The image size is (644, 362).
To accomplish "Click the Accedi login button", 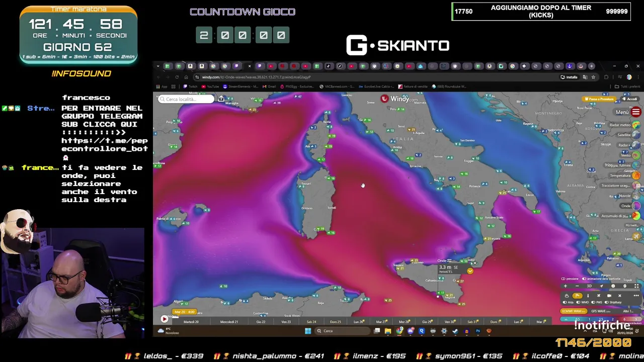I will tap(630, 99).
